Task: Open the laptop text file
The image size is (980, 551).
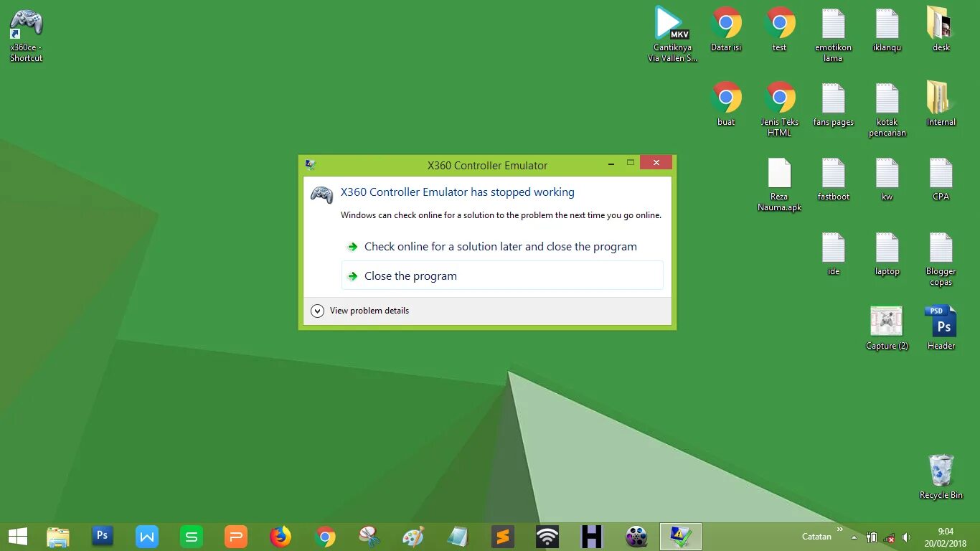Action: 887,254
